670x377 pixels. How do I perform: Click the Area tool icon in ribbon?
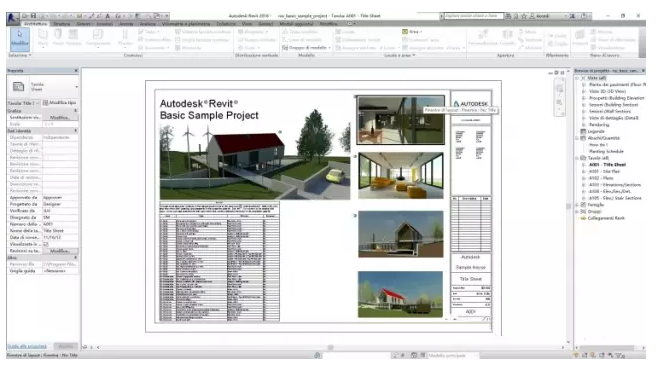[405, 32]
